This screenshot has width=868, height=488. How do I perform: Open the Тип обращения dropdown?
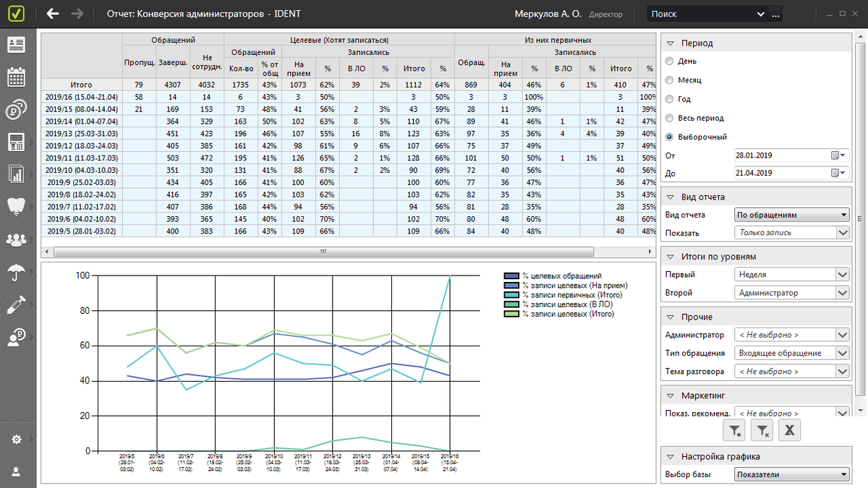click(791, 353)
